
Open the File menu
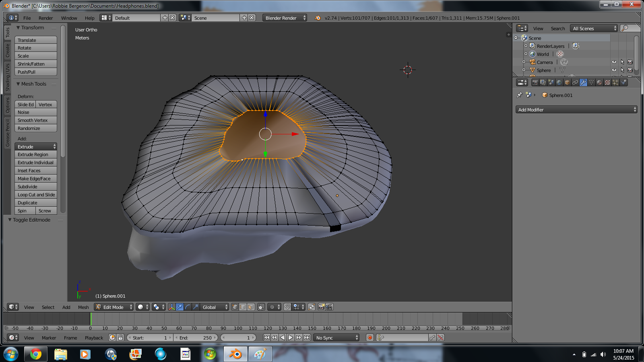click(27, 18)
